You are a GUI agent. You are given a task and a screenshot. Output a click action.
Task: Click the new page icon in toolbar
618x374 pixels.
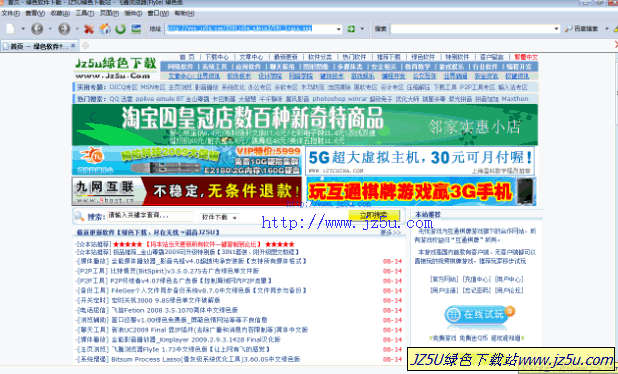(11, 29)
